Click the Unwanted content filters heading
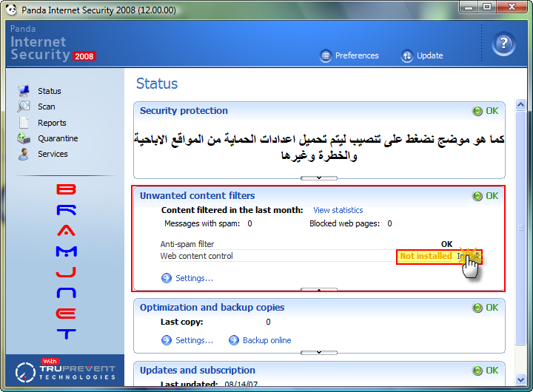The width and height of the screenshot is (533, 392). (x=198, y=196)
